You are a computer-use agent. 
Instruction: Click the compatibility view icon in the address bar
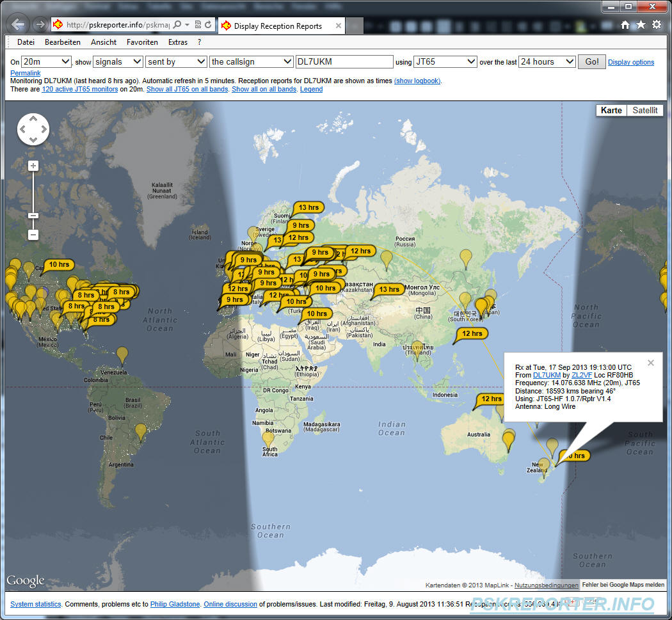pyautogui.click(x=198, y=24)
